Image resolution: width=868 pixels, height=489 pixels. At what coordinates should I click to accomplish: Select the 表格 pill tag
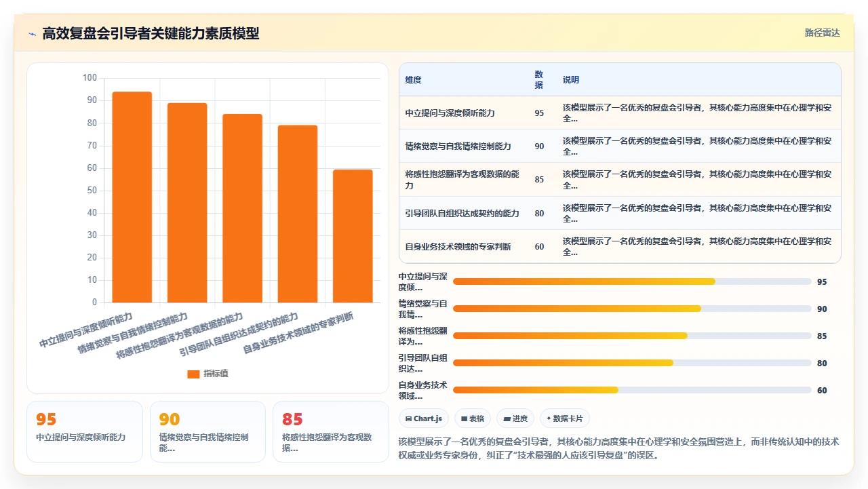click(x=471, y=418)
